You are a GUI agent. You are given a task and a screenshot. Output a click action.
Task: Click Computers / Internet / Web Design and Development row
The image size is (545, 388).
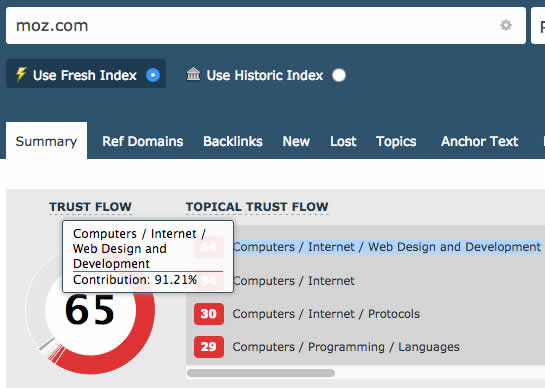tap(387, 247)
